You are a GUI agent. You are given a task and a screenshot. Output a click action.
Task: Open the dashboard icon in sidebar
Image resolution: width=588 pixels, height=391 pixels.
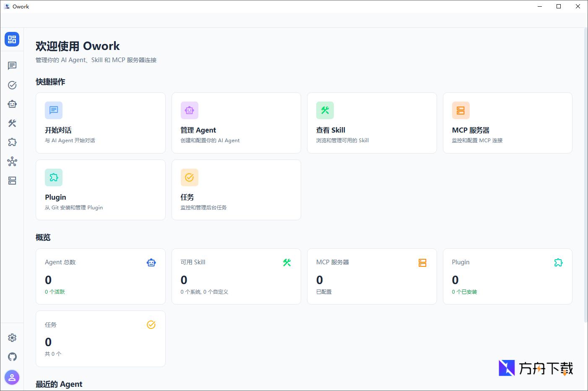point(12,39)
